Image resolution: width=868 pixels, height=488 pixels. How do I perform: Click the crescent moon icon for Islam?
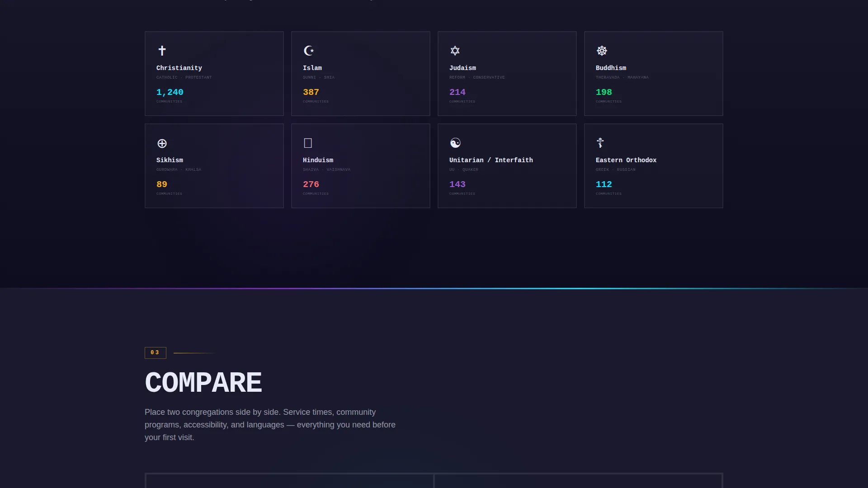(309, 51)
